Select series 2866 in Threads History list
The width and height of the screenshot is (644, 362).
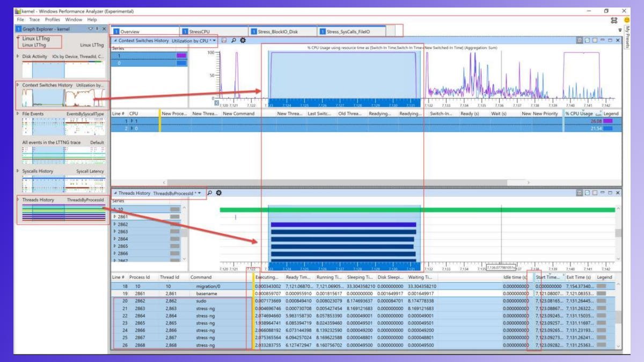146,254
